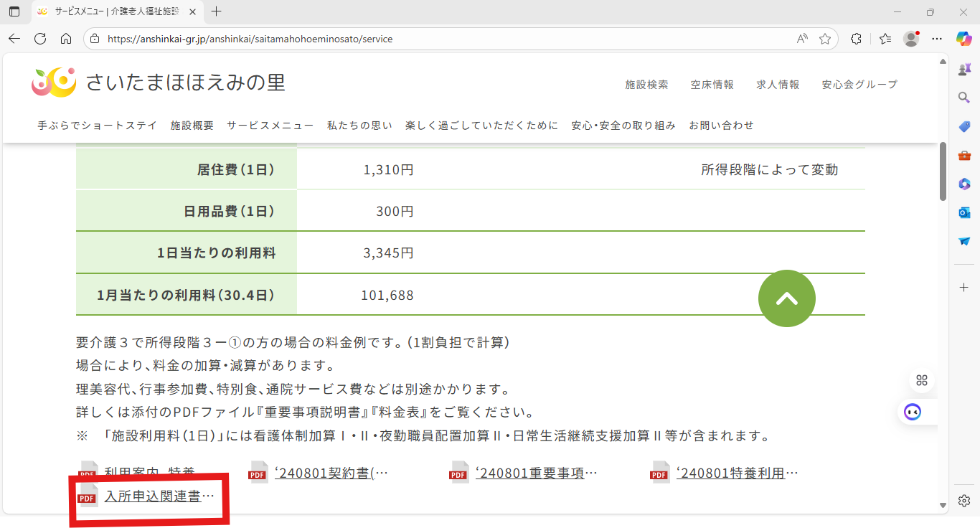
Task: Open the favorites list panel
Action: point(885,39)
